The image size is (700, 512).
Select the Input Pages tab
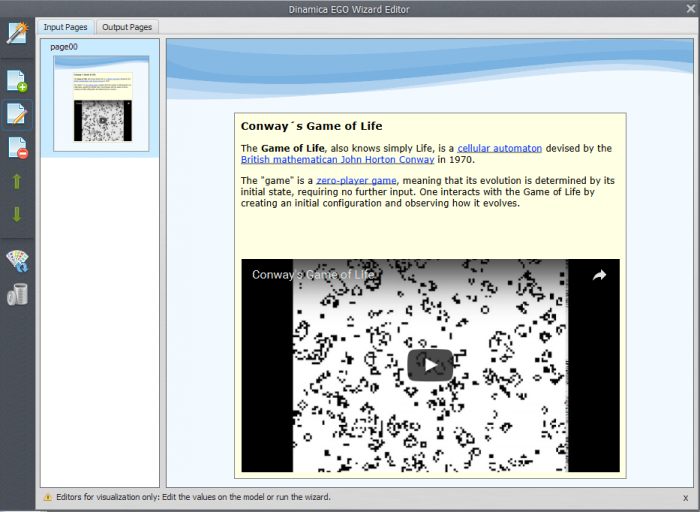tap(67, 27)
